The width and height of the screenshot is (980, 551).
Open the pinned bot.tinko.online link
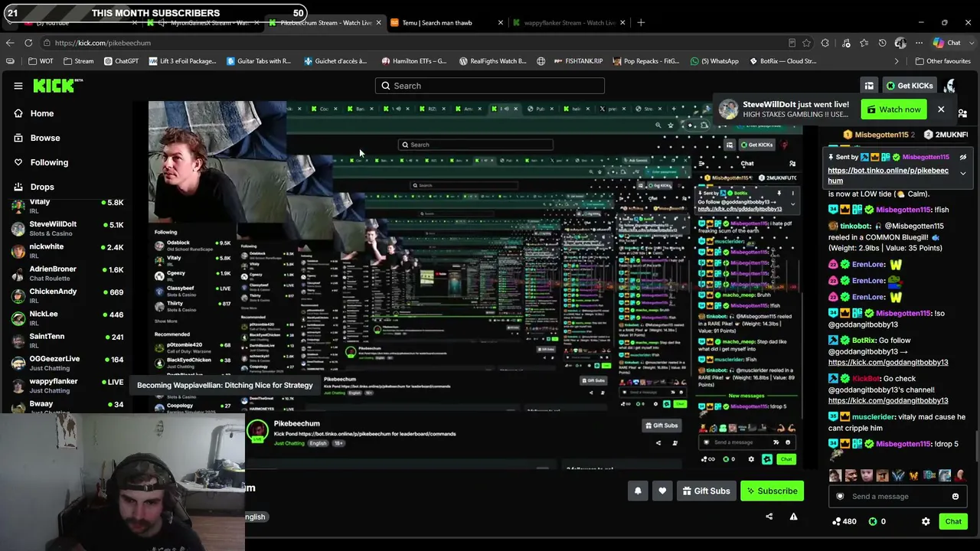[x=888, y=175]
